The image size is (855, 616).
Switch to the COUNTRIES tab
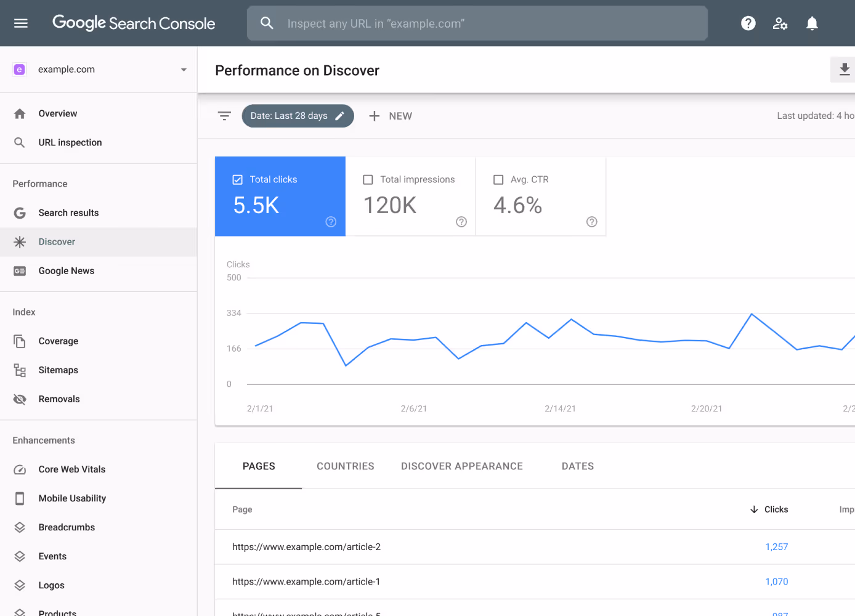(x=346, y=466)
